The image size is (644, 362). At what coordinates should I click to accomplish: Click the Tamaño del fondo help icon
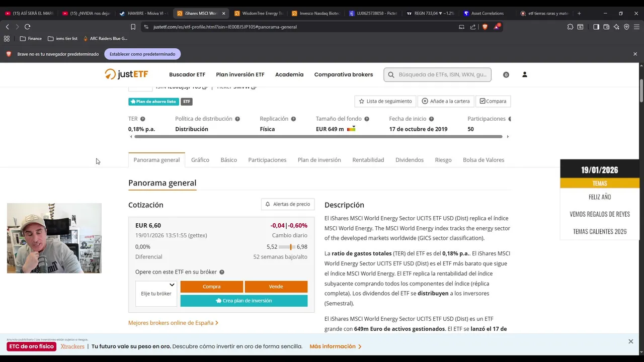pos(367,119)
